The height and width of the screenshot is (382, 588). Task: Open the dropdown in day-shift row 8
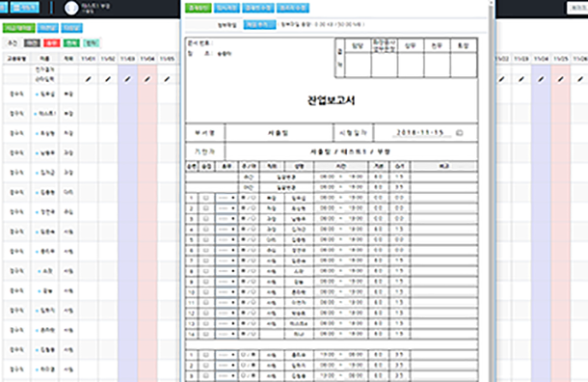(227, 271)
